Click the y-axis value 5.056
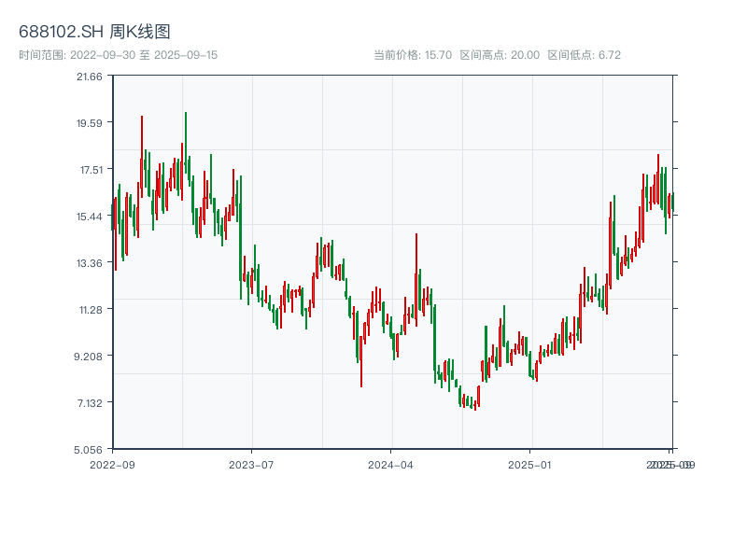This screenshot has height=560, width=747. pyautogui.click(x=88, y=450)
